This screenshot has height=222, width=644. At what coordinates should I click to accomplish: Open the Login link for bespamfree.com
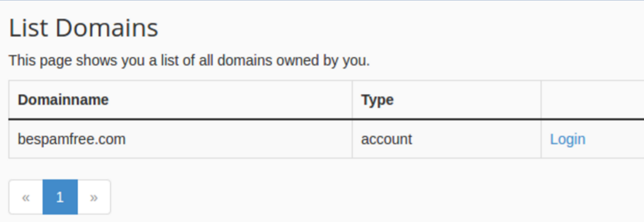[x=567, y=140]
